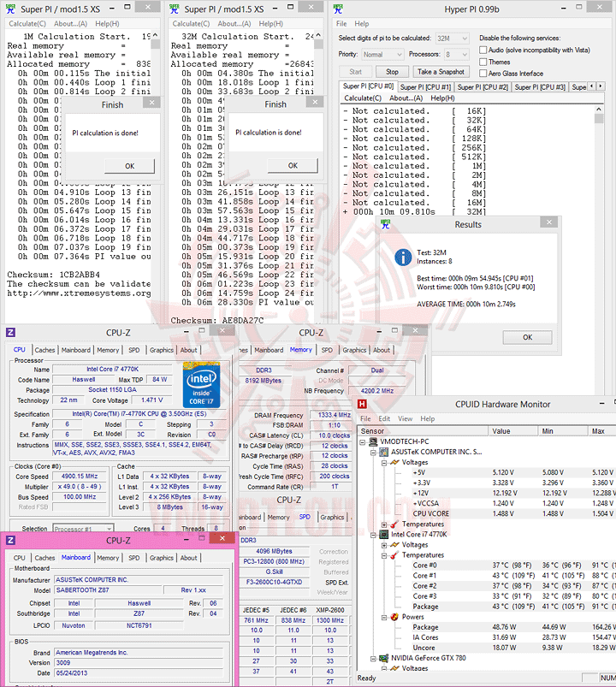Open the digits of pi 32M dropdown
This screenshot has width=616, height=687.
point(453,38)
